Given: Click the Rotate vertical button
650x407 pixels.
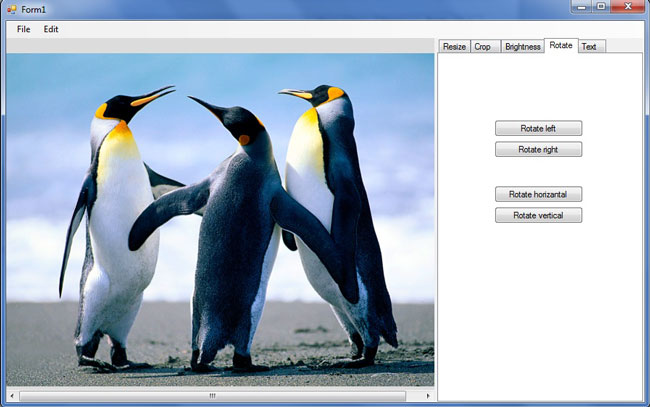Looking at the screenshot, I should pos(538,215).
